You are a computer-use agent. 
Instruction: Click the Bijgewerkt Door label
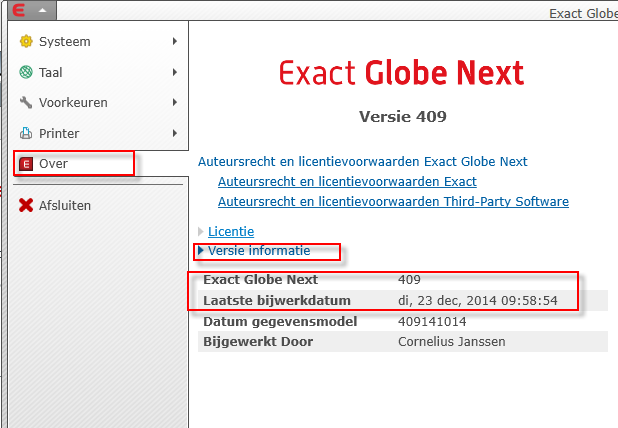point(258,342)
